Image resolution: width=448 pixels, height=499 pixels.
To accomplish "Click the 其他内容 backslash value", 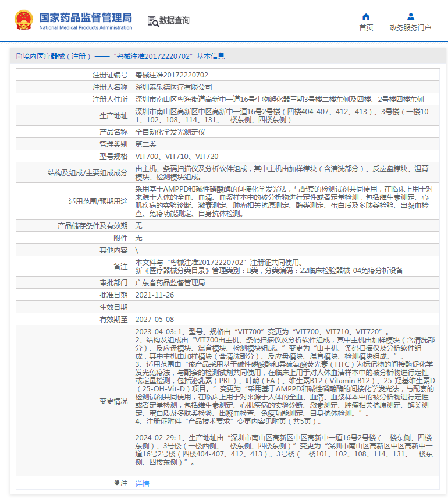I will pos(137,250).
